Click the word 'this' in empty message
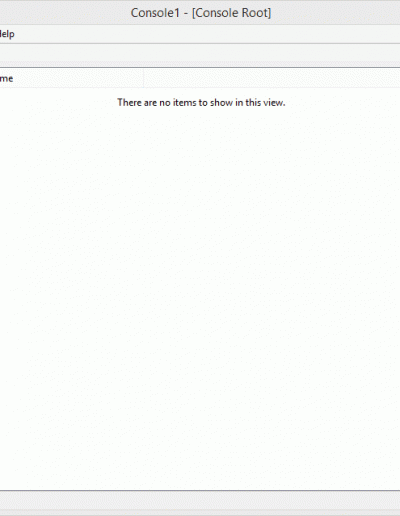This screenshot has width=400, height=516. [253, 102]
